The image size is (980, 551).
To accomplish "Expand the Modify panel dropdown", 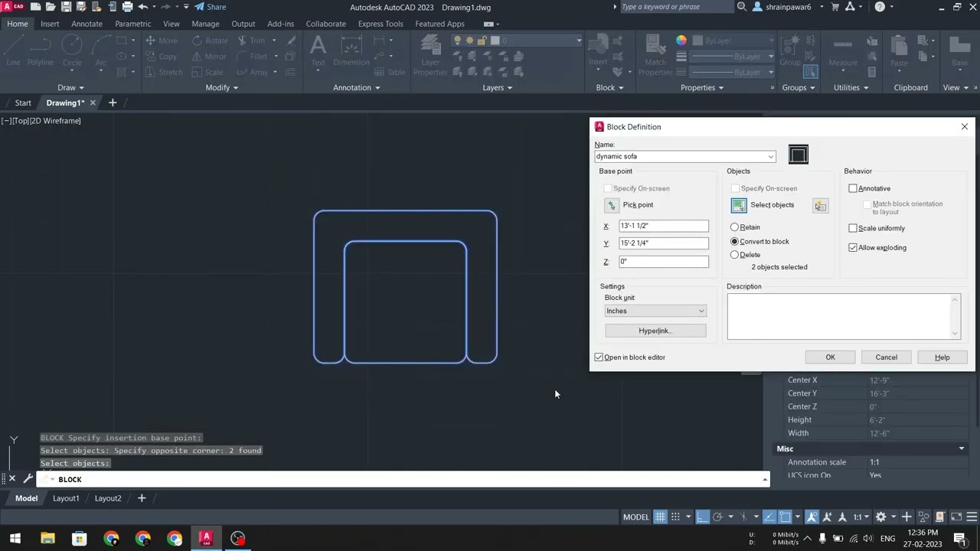I will pyautogui.click(x=222, y=87).
